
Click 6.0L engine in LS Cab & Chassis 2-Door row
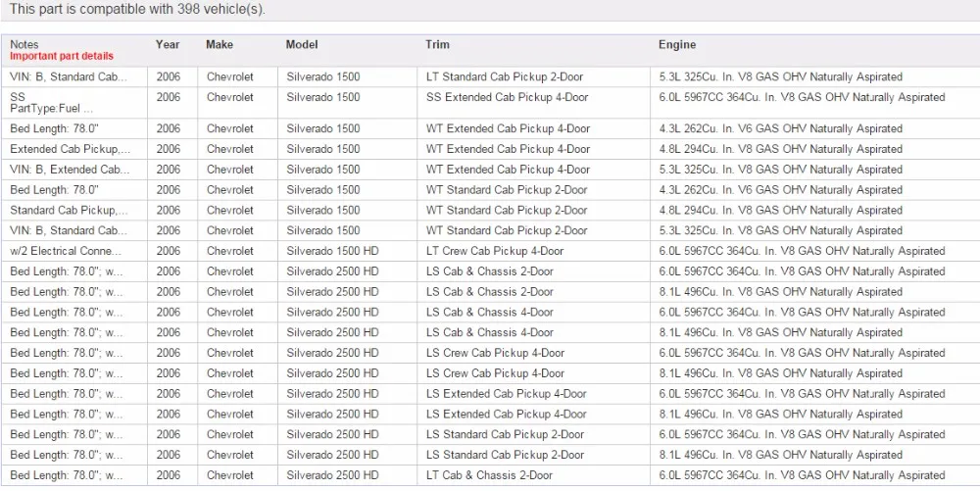point(802,271)
